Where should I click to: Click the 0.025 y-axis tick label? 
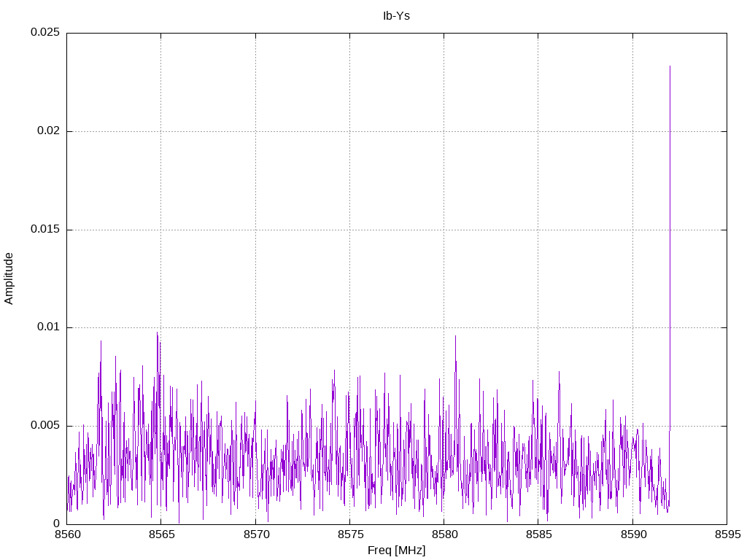pos(45,32)
